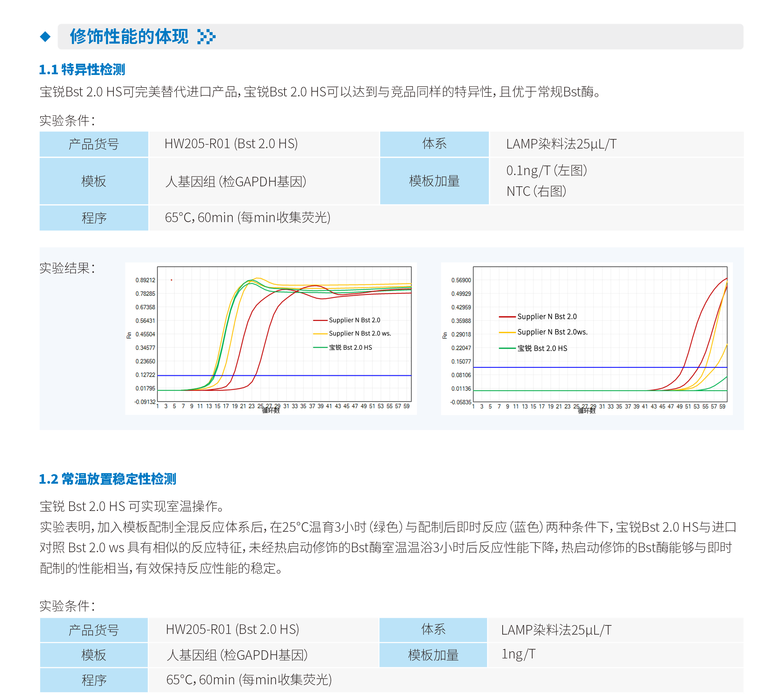Click green 宝锐 Bst 2.0 HS legend line in left chart
The image size is (782, 700).
(x=320, y=347)
